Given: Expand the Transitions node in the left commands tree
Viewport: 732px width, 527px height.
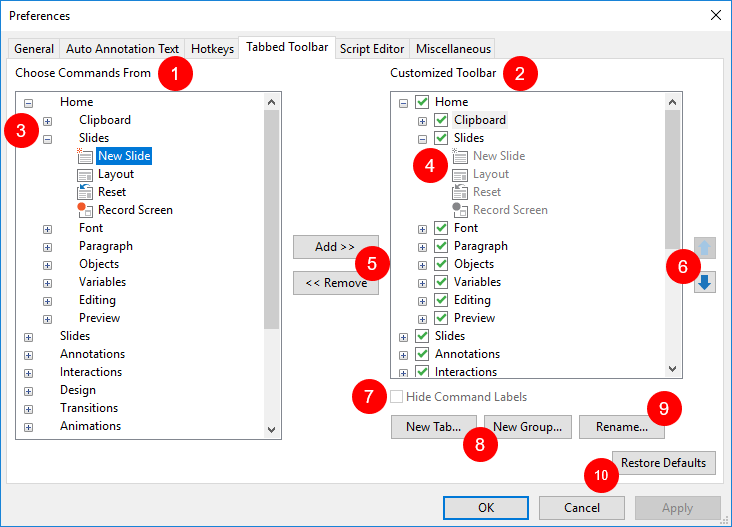Looking at the screenshot, I should click(x=28, y=409).
